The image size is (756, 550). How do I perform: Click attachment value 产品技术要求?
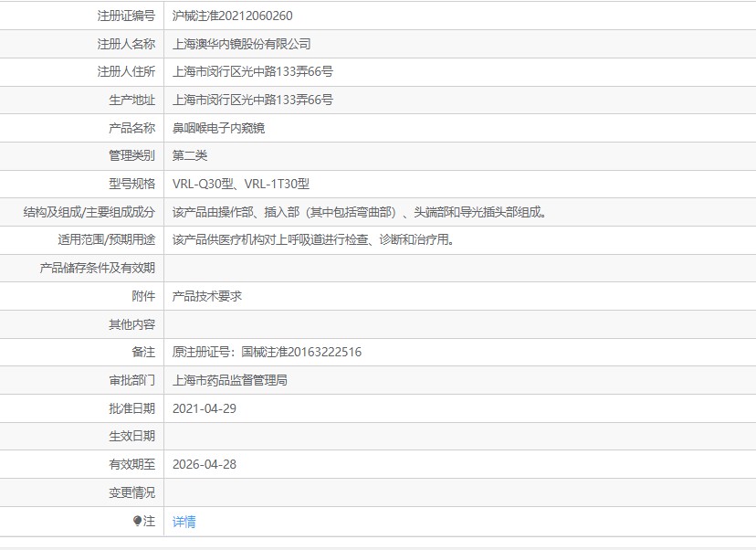pos(207,296)
